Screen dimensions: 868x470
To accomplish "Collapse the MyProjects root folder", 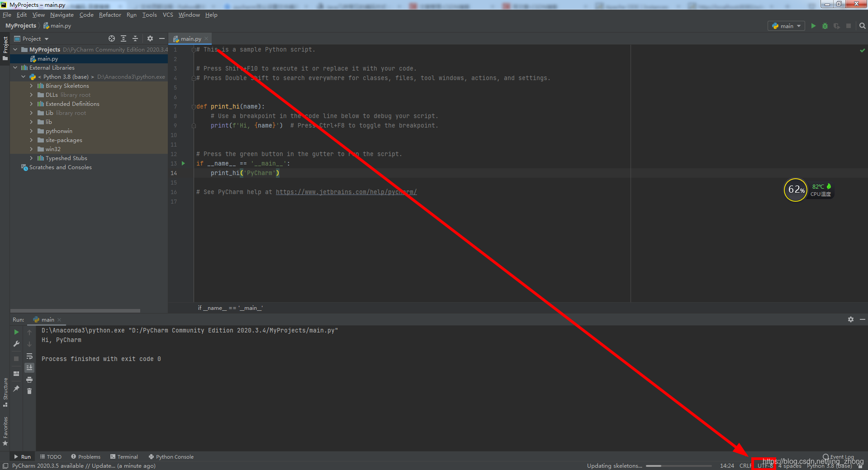I will (15, 50).
